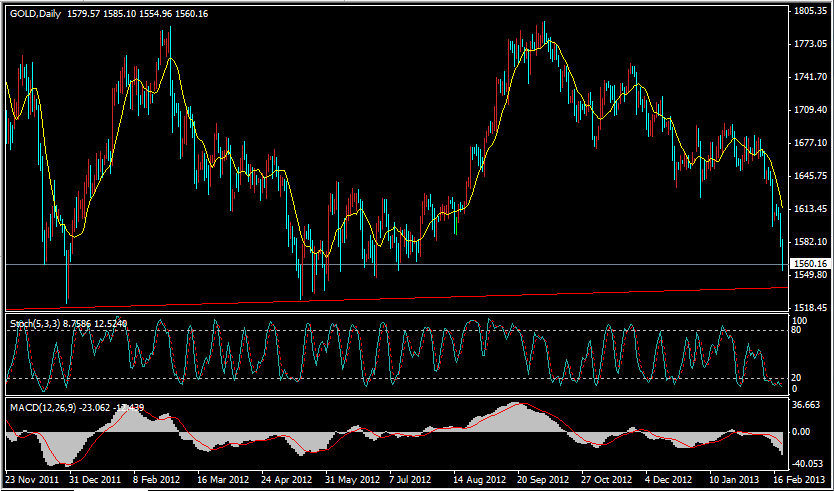The image size is (834, 491).
Task: Click the MACD -40.053 scale value
Action: coord(805,464)
